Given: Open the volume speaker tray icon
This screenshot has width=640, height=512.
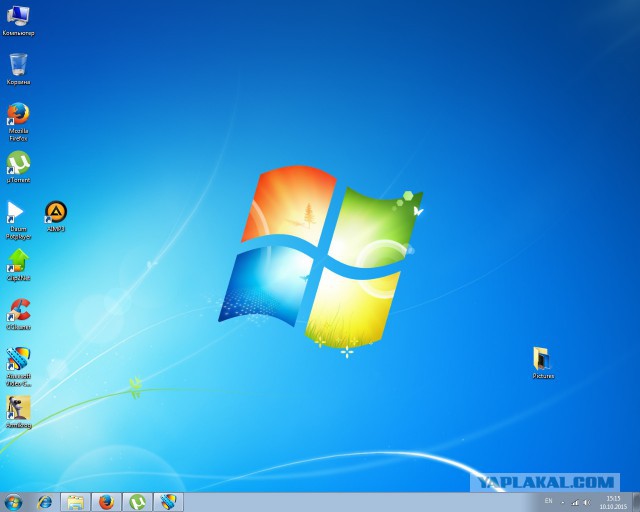Looking at the screenshot, I should point(587,502).
